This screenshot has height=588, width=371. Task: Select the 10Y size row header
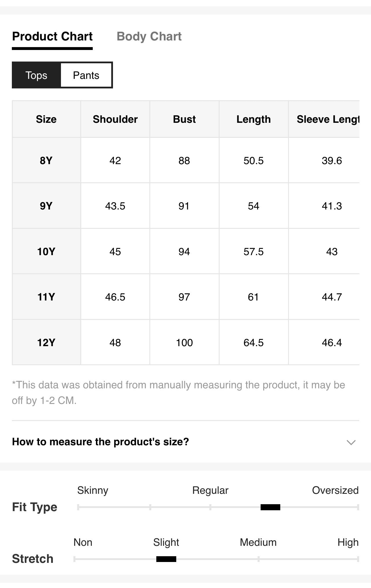[46, 251]
